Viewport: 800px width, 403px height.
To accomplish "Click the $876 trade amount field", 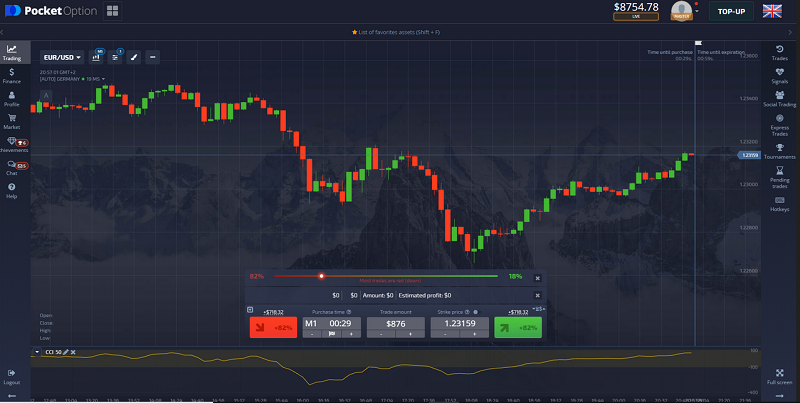I will (x=396, y=323).
